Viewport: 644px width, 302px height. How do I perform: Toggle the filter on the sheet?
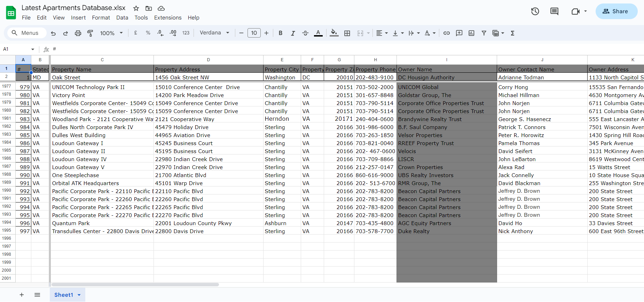(x=484, y=33)
